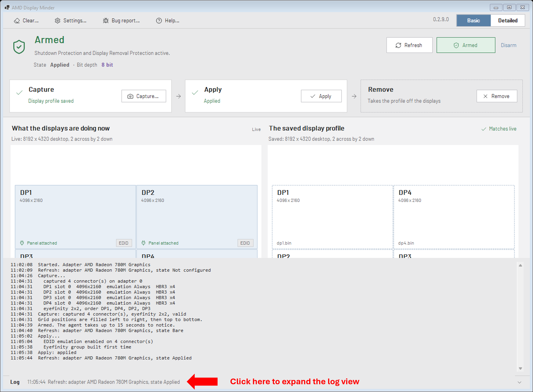Click the Bug report bug icon
533x392 pixels.
106,21
